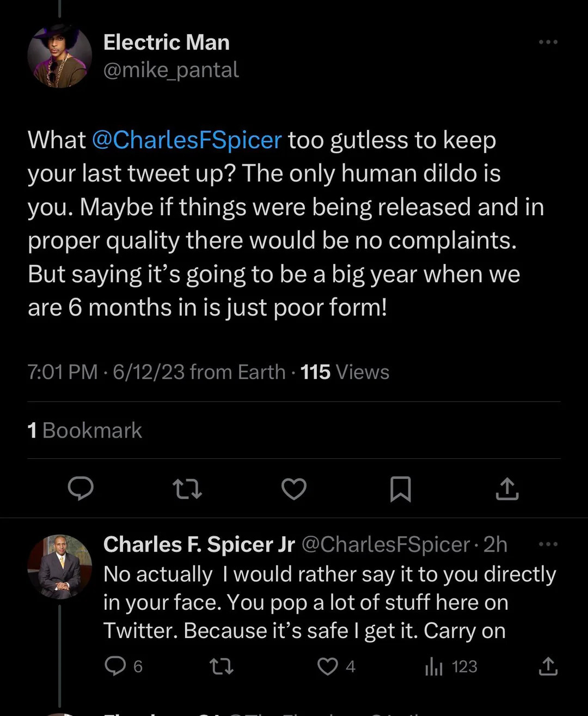Share the main tweet

(507, 488)
